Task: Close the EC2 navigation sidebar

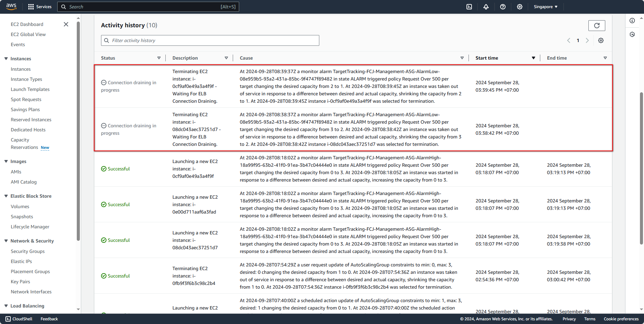Action: pos(66,24)
